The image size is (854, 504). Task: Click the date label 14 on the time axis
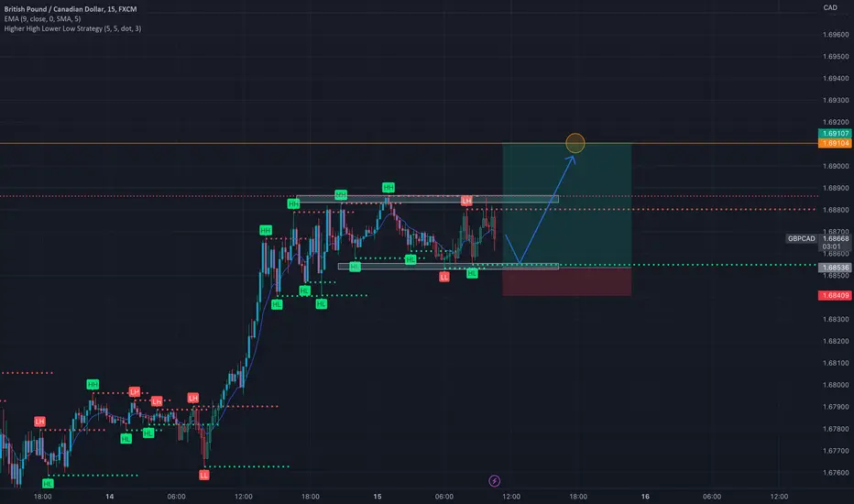pyautogui.click(x=109, y=497)
